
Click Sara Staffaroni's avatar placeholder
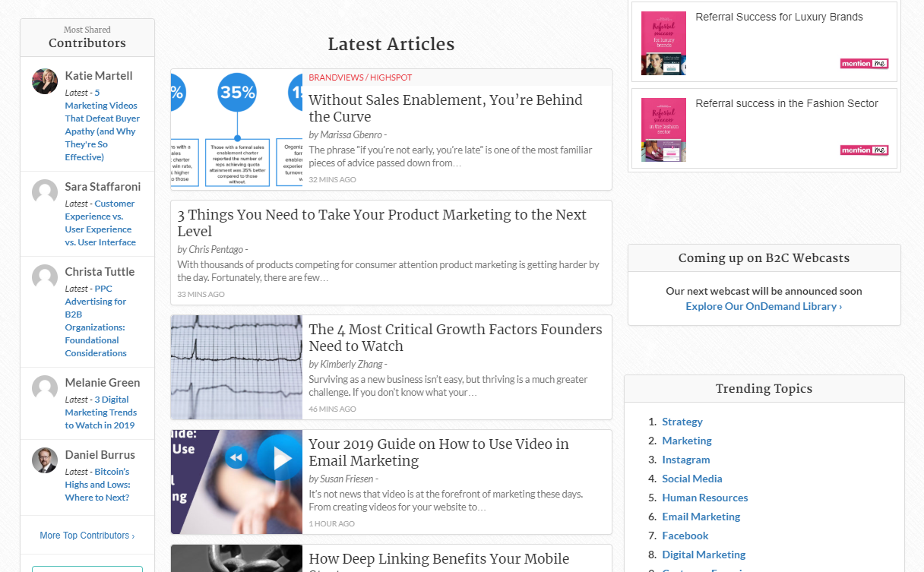[45, 192]
